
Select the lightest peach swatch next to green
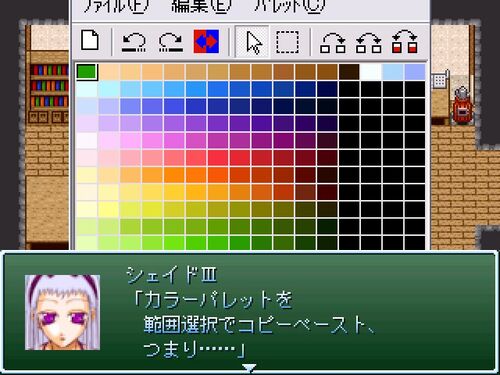click(109, 72)
